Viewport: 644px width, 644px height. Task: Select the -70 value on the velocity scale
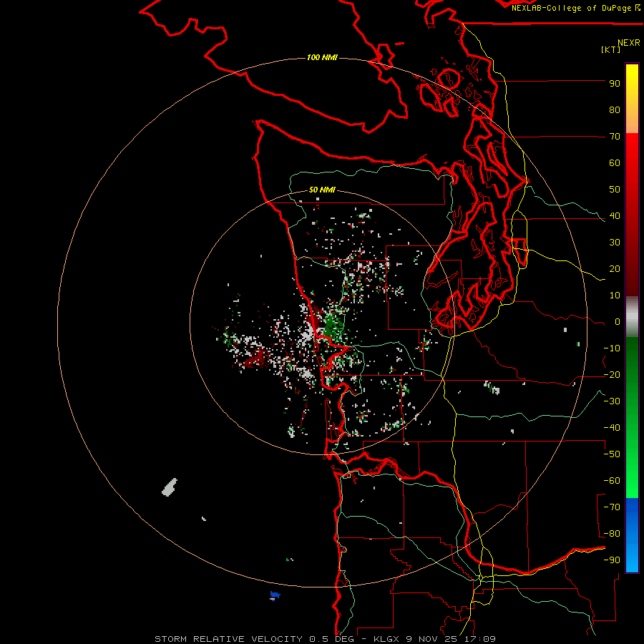(x=612, y=507)
